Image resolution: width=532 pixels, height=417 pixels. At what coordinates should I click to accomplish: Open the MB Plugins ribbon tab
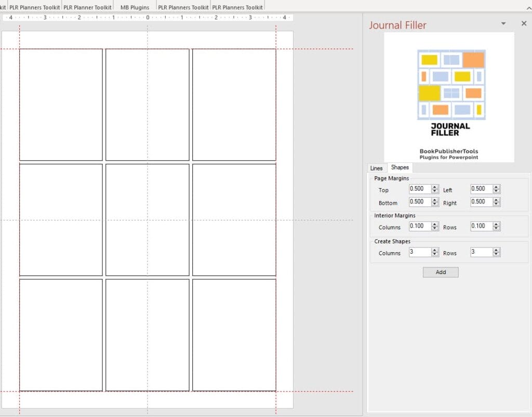click(135, 7)
